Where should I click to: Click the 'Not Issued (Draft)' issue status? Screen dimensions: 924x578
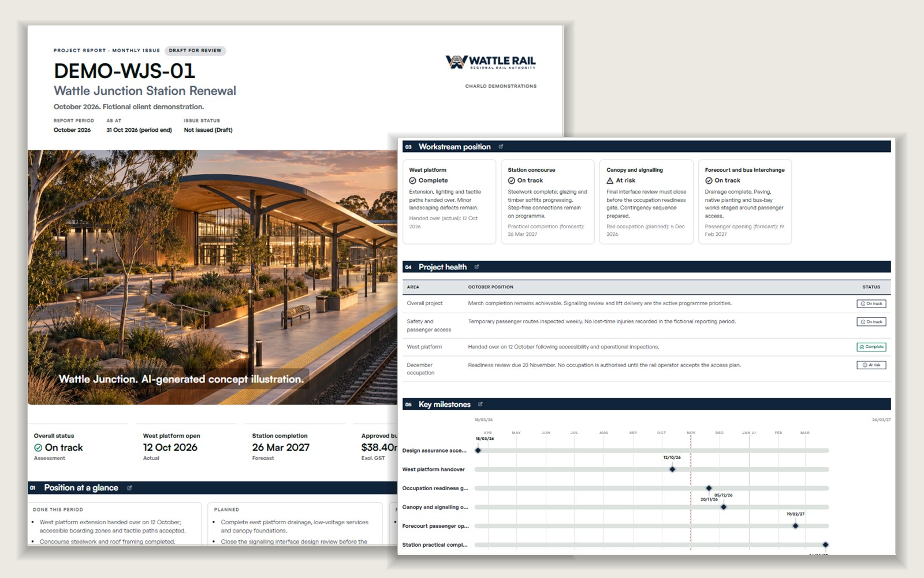[208, 130]
